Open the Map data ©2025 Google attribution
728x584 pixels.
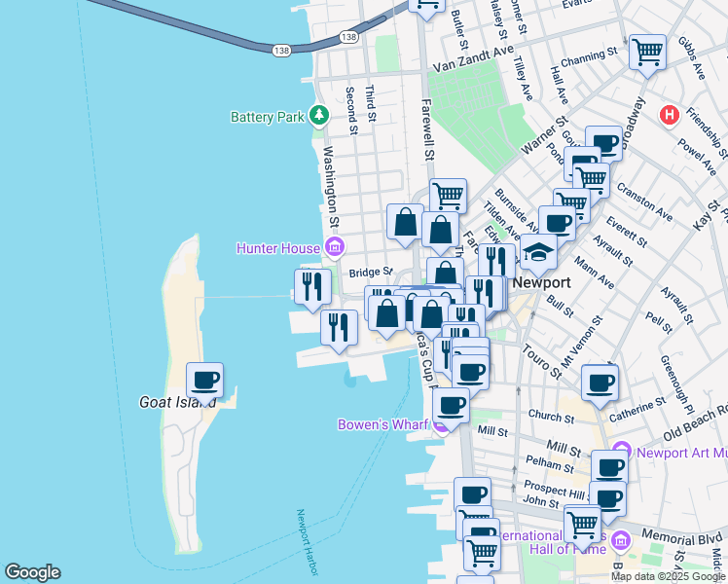click(x=669, y=576)
